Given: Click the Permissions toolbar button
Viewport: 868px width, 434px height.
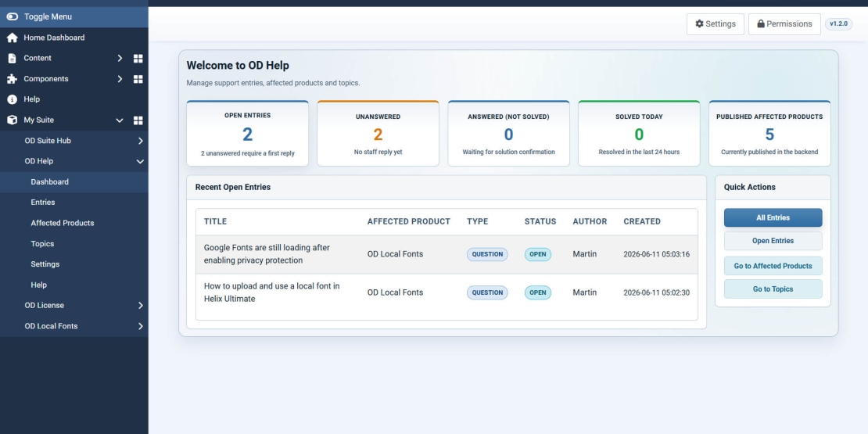Looking at the screenshot, I should (784, 23).
